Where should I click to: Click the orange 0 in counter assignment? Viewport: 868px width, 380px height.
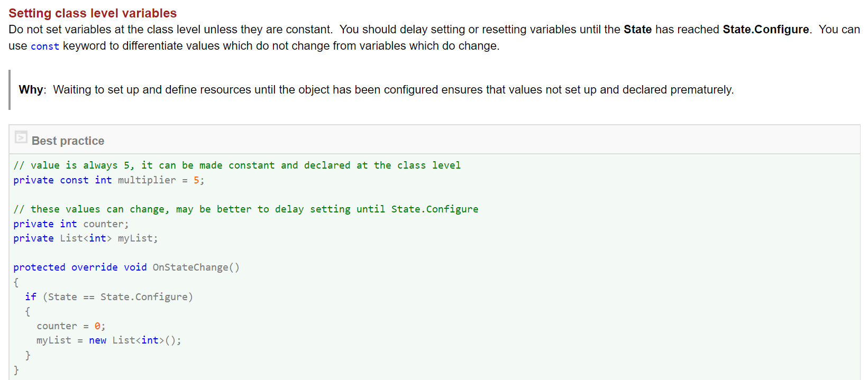pyautogui.click(x=97, y=326)
